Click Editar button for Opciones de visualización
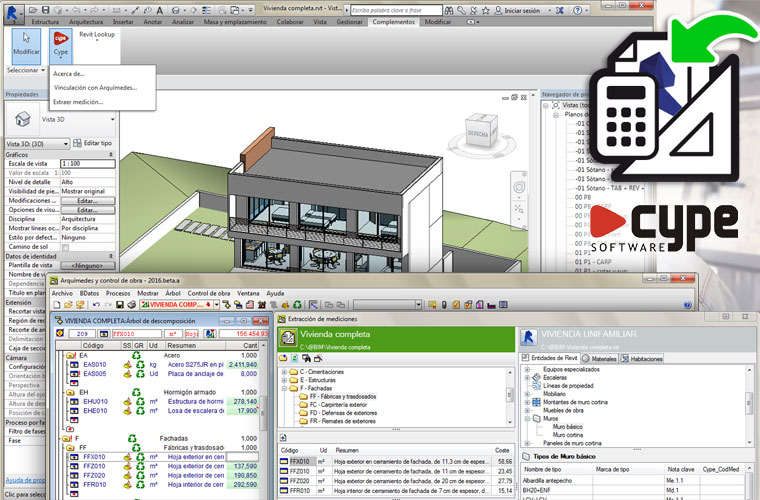Screen dimensions: 760x500 pos(86,209)
